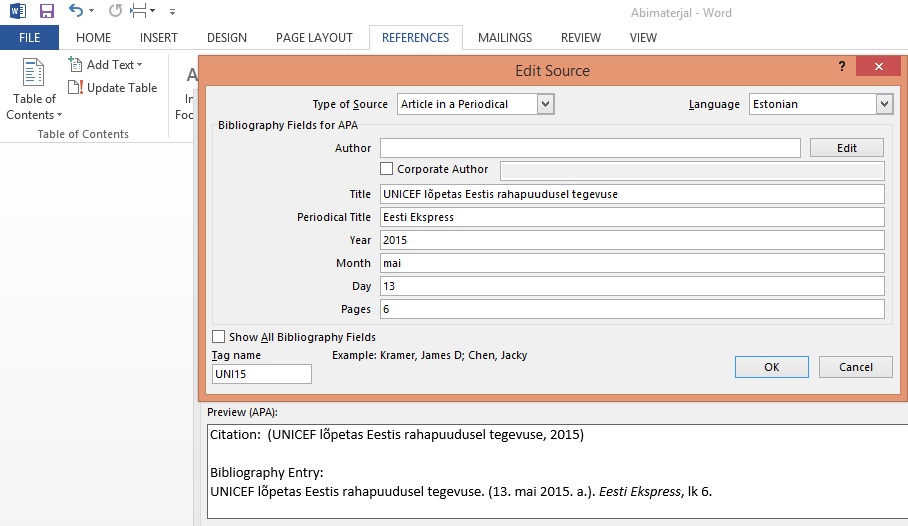Open the MAILINGS tab
The height and width of the screenshot is (526, 908).
pyautogui.click(x=505, y=38)
